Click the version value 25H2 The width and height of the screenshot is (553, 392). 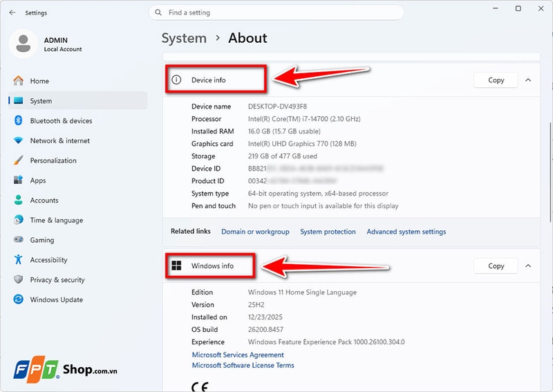point(256,304)
